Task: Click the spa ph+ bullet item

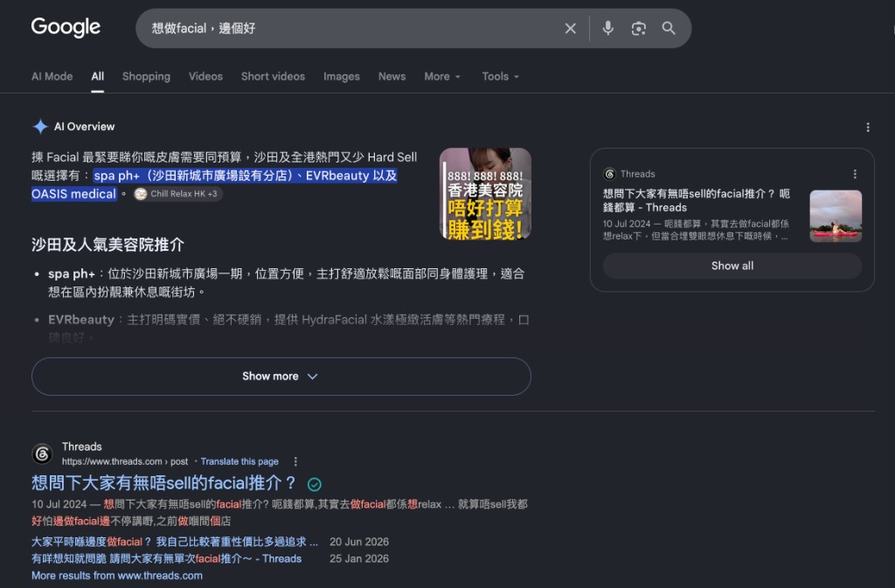Action: (286, 283)
